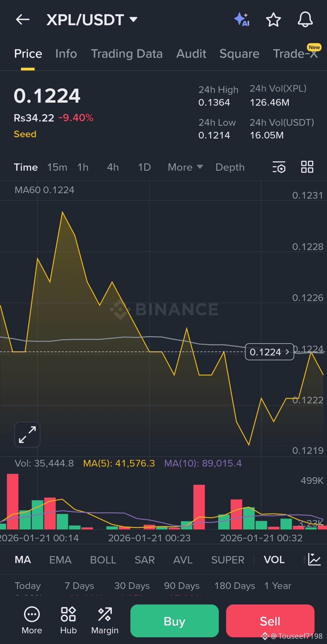Open chart settings icon
327x644 pixels.
pyautogui.click(x=279, y=167)
